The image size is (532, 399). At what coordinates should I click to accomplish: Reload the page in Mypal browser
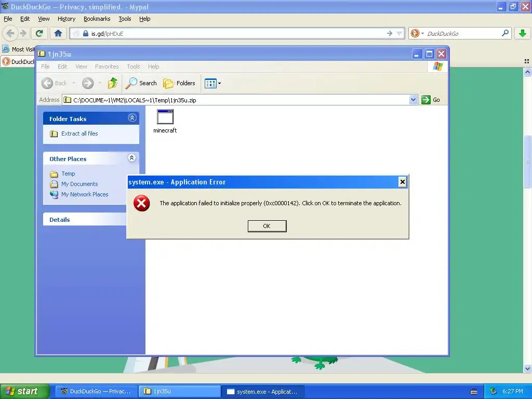tap(39, 33)
